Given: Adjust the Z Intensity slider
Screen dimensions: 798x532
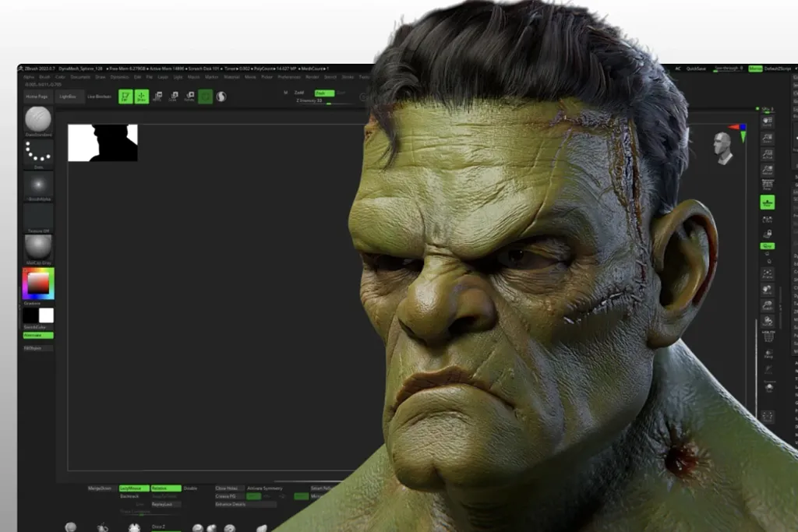Looking at the screenshot, I should (323, 102).
